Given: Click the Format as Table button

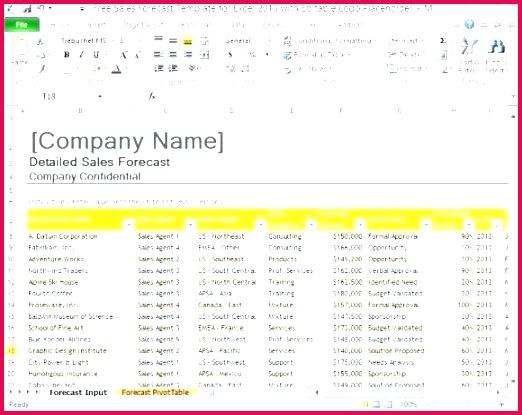Looking at the screenshot, I should point(317,55).
